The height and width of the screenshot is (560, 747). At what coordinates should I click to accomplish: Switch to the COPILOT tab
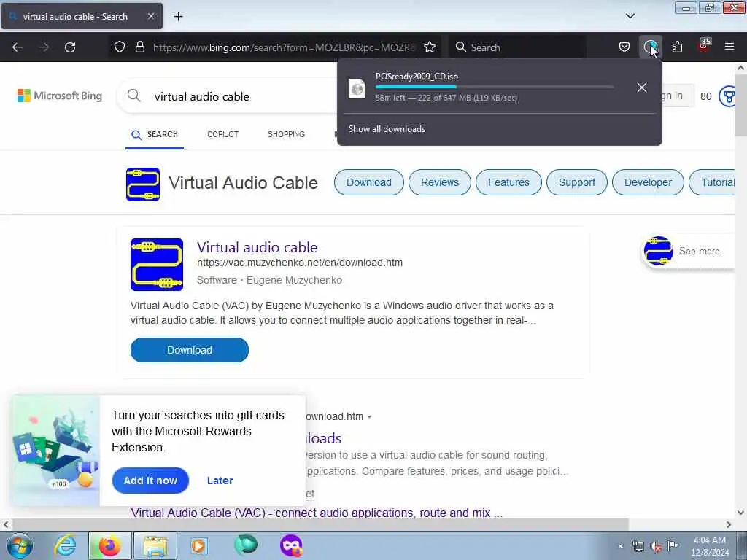[223, 134]
